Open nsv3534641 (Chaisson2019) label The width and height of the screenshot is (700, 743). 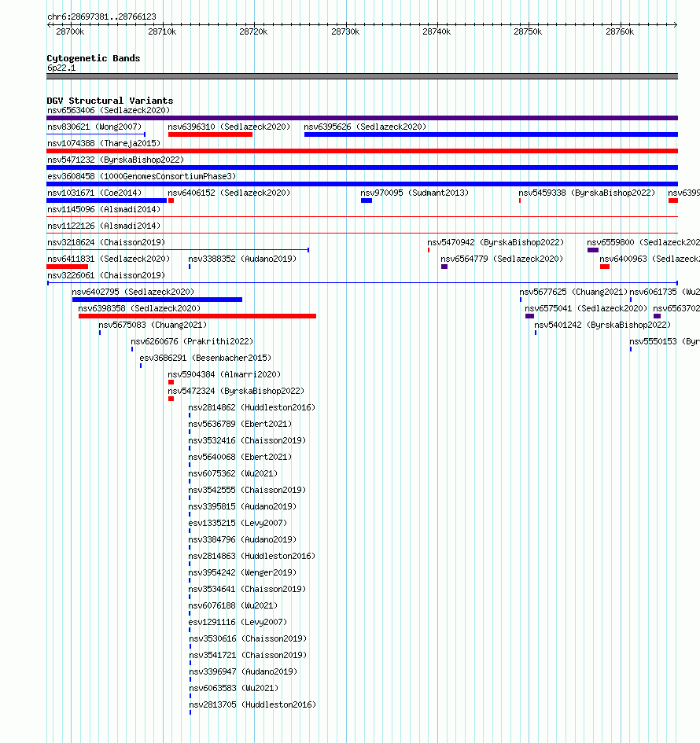pos(247,590)
